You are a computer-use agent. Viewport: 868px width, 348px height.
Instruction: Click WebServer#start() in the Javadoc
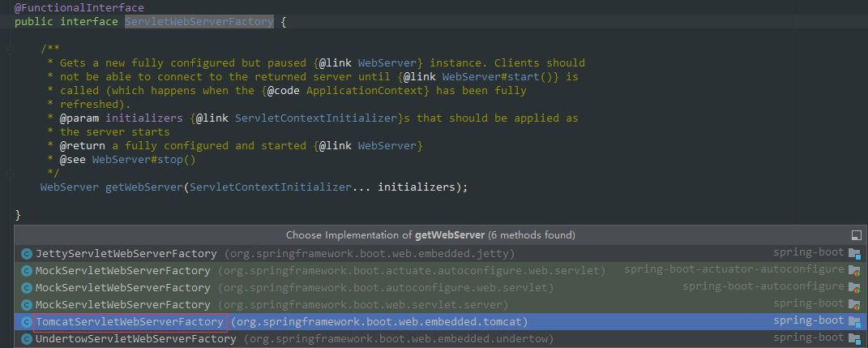point(501,77)
